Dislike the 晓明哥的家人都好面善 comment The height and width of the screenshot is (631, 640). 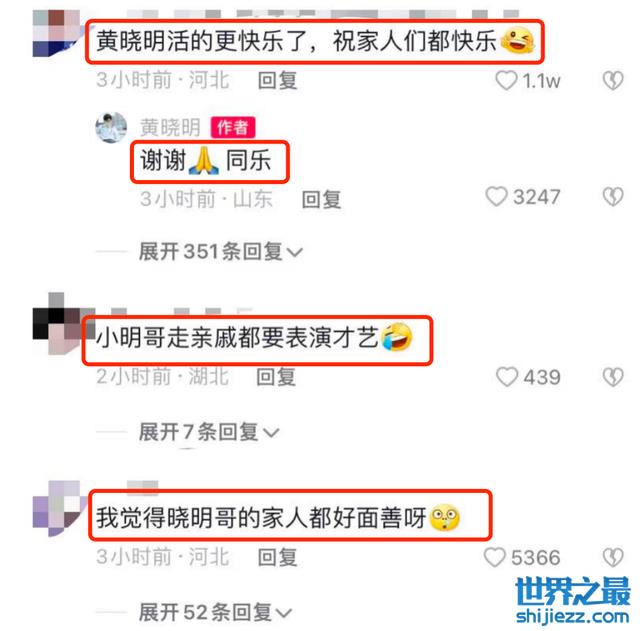click(613, 557)
